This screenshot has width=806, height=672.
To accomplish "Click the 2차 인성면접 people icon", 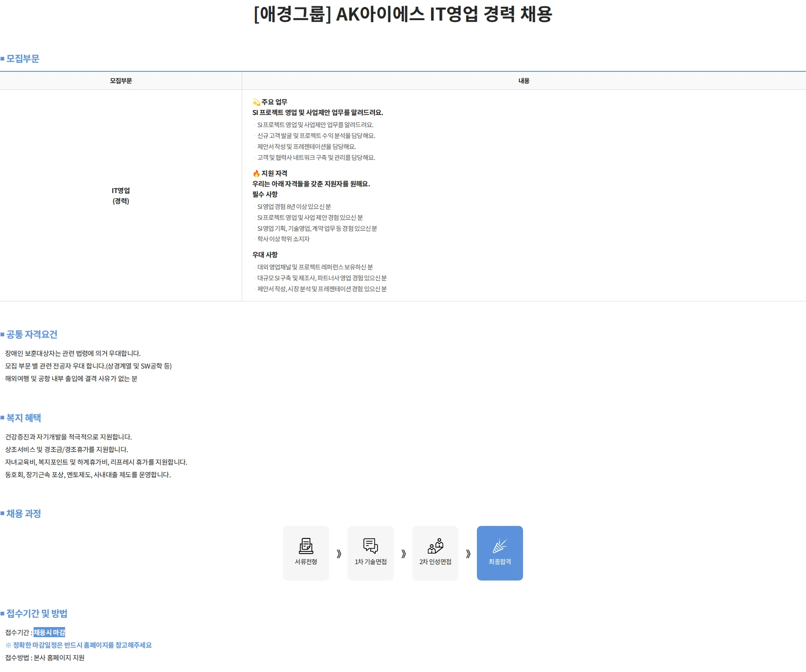I will [x=435, y=546].
